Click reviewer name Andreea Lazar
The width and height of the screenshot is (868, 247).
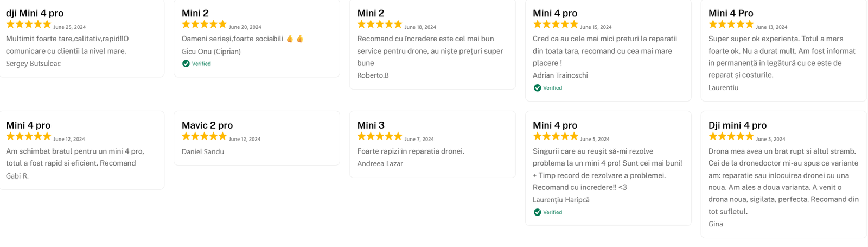[380, 163]
